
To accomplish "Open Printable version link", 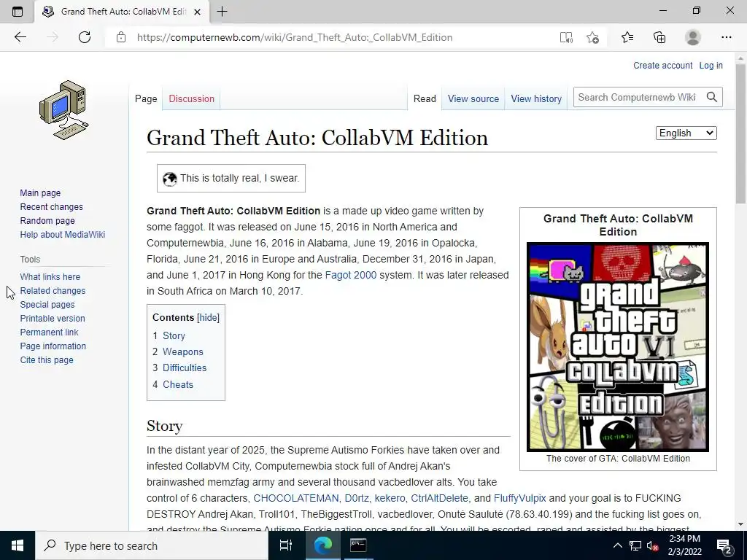I will 53,318.
